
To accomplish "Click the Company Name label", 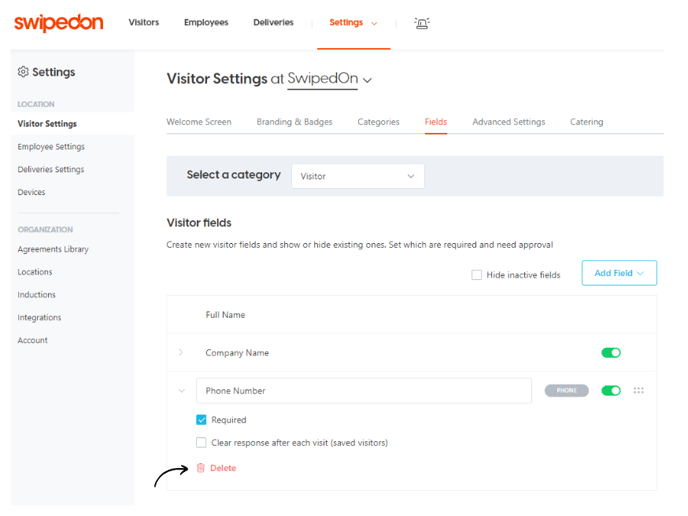I will [x=237, y=353].
